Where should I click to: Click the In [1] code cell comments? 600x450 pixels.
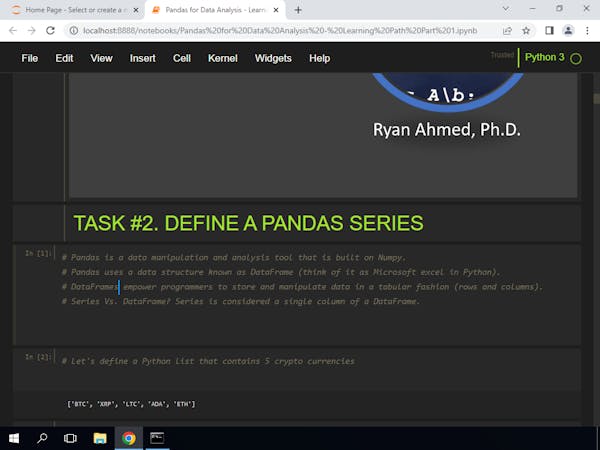point(302,279)
